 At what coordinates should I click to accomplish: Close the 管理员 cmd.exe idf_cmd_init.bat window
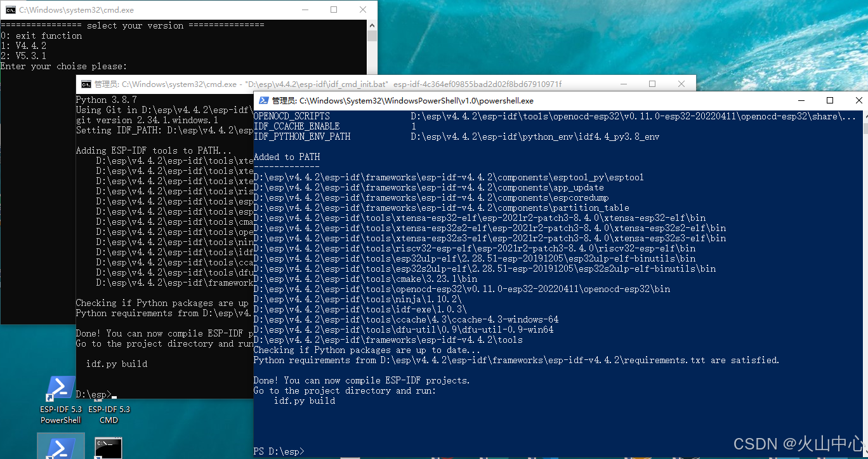tap(681, 84)
